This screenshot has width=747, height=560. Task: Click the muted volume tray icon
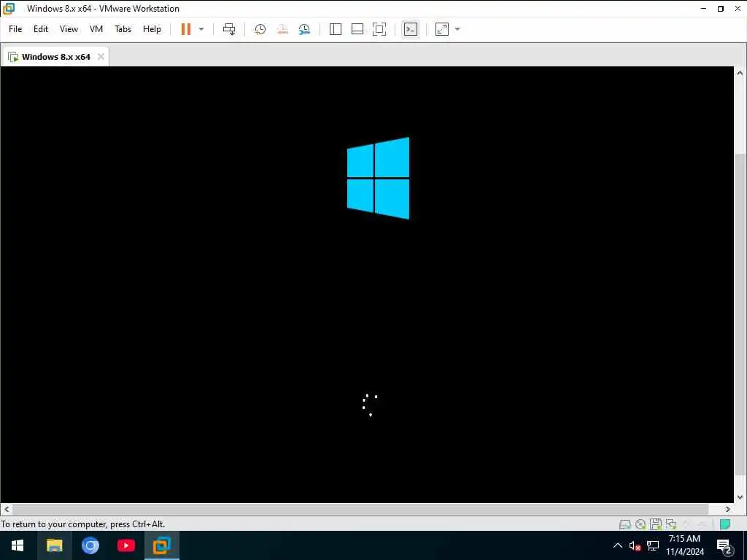(635, 545)
